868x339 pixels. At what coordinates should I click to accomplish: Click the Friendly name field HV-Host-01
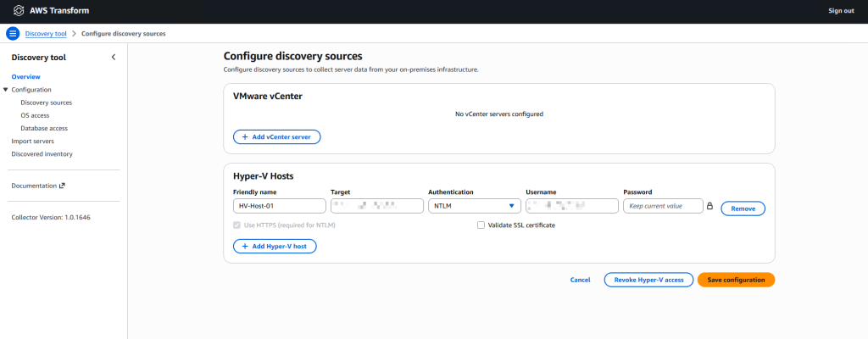(280, 206)
